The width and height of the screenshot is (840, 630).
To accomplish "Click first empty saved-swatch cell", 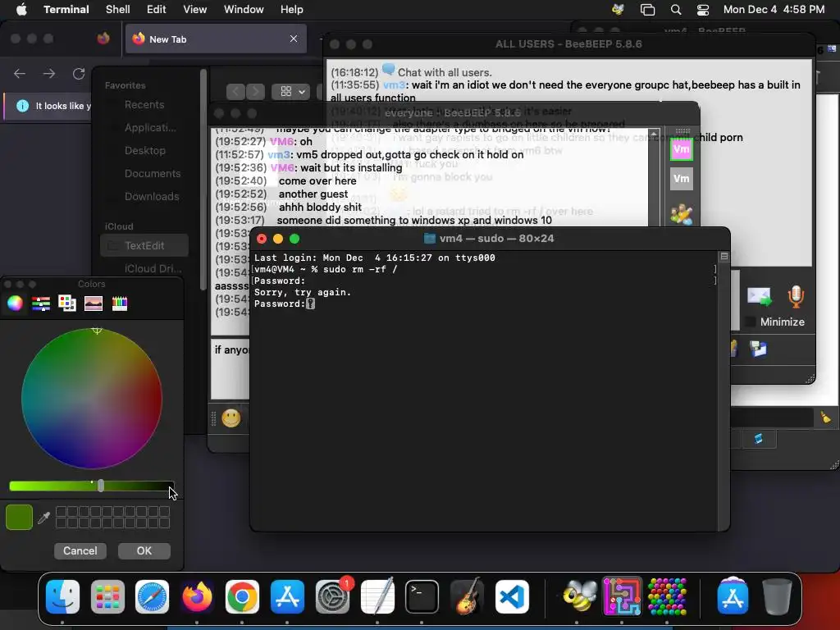I will point(61,512).
